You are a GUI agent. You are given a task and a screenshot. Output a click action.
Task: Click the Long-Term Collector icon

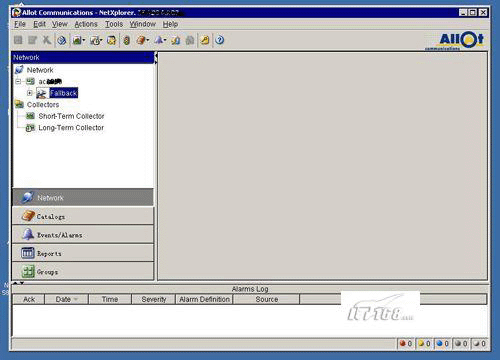pyautogui.click(x=30, y=128)
